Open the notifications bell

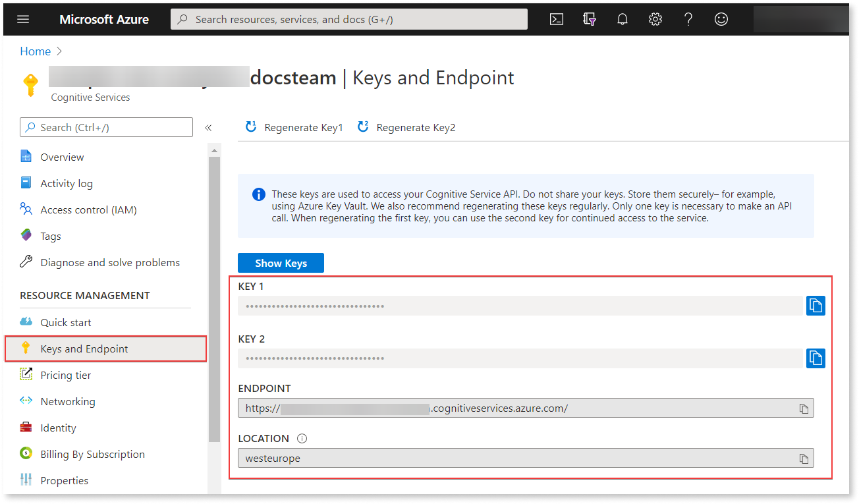[x=622, y=19]
